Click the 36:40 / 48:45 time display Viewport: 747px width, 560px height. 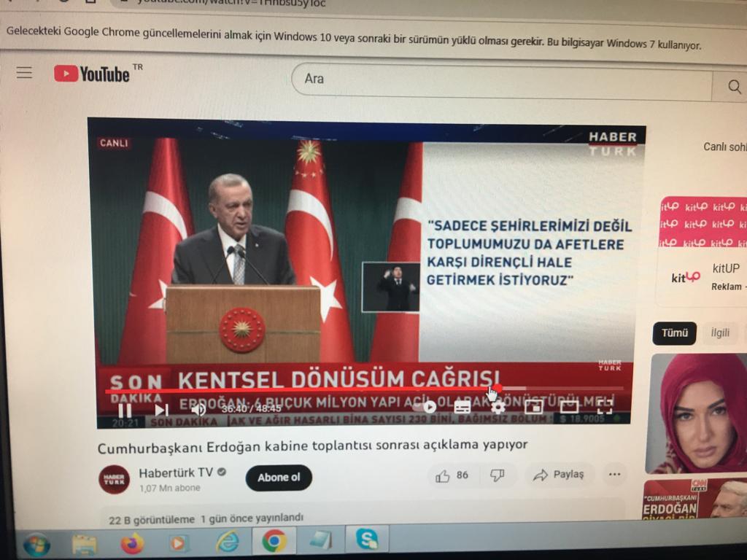click(x=252, y=408)
